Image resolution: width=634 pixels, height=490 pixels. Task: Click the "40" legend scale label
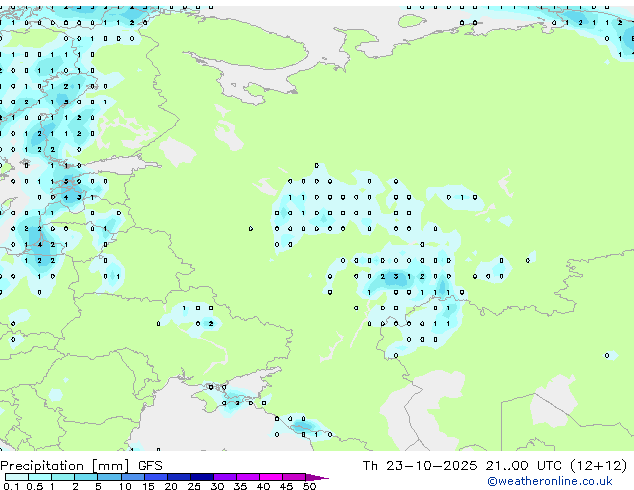click(x=263, y=486)
